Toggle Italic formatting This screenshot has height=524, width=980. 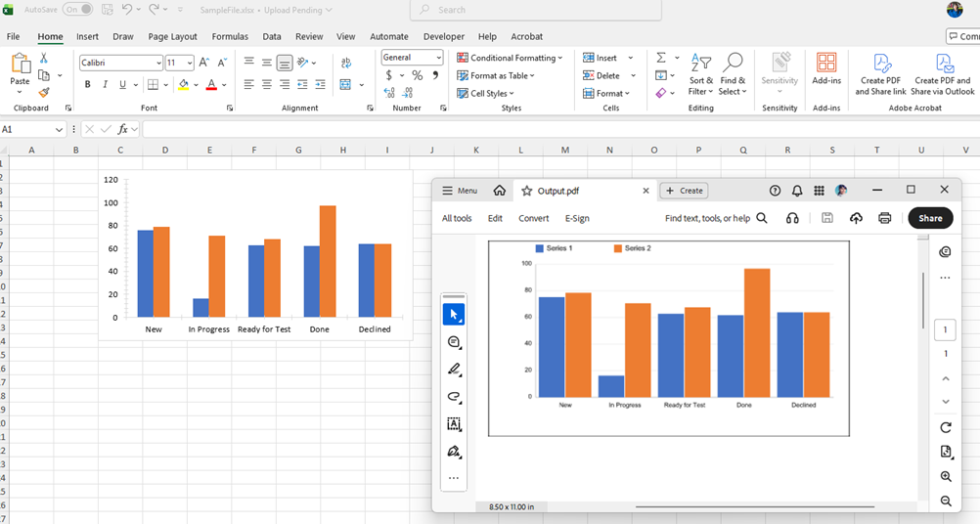tap(105, 84)
